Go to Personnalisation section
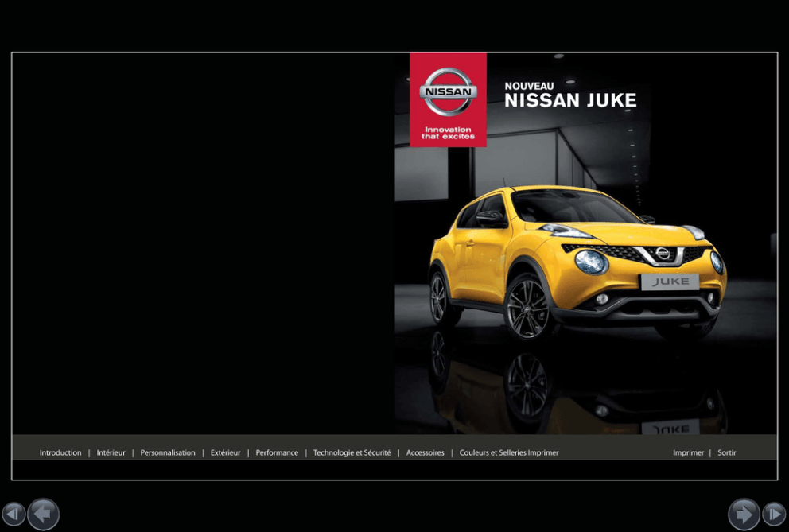This screenshot has height=532, width=789. point(168,452)
